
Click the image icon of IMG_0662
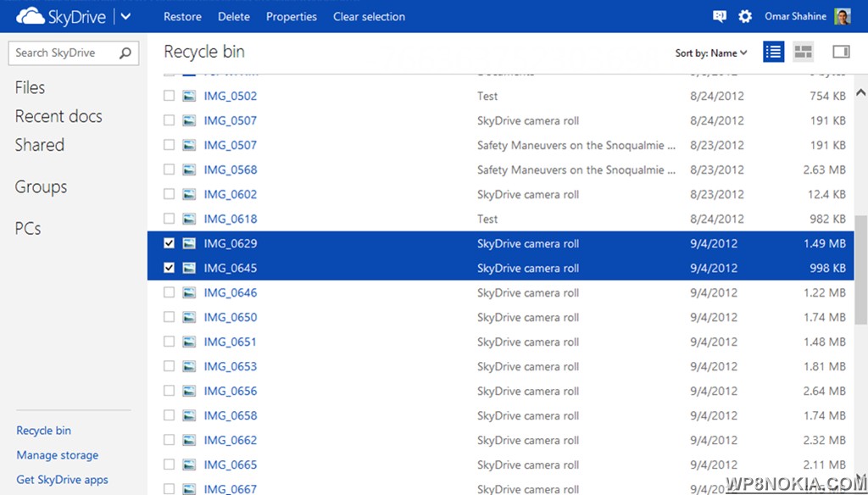189,440
